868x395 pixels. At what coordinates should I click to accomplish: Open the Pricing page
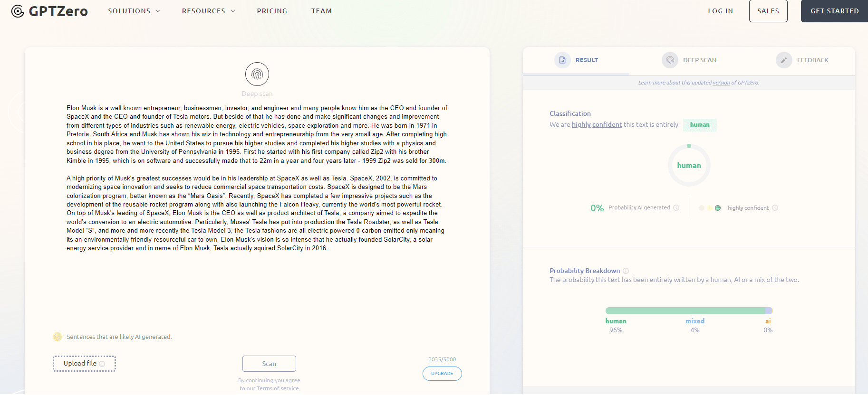tap(272, 11)
